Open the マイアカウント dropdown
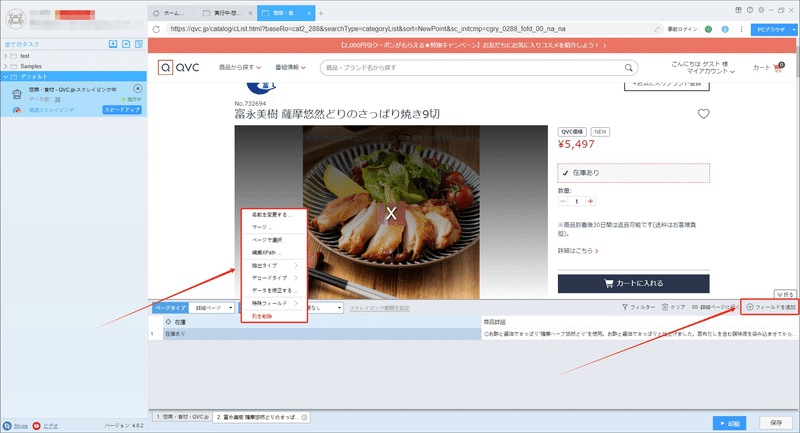This screenshot has height=433, width=800. pyautogui.click(x=711, y=71)
